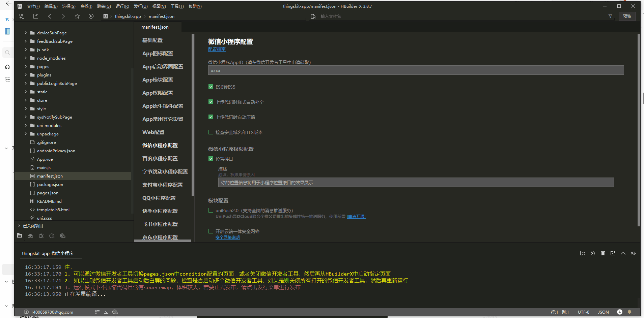The image size is (644, 318).
Task: Open the Web配置 section
Action: pos(153,132)
